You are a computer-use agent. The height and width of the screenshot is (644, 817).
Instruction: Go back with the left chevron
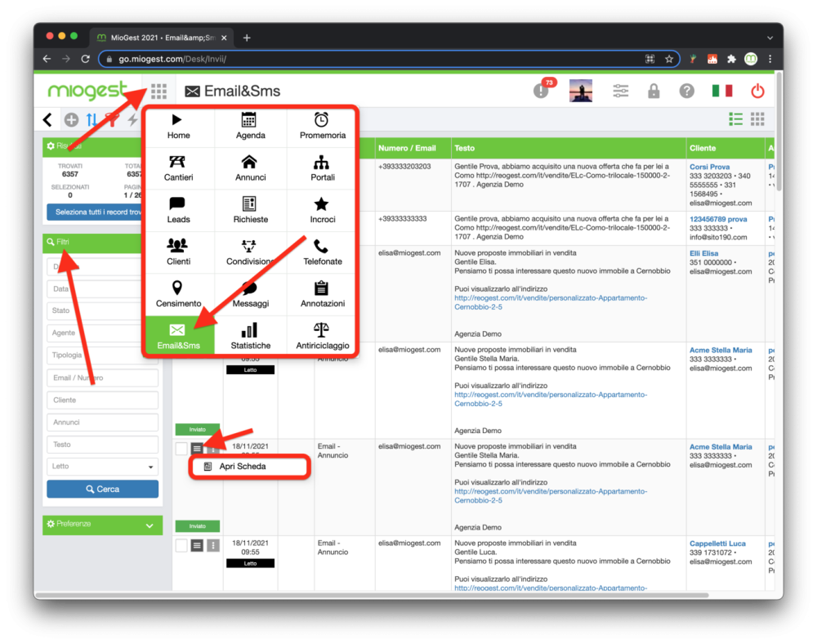tap(47, 120)
